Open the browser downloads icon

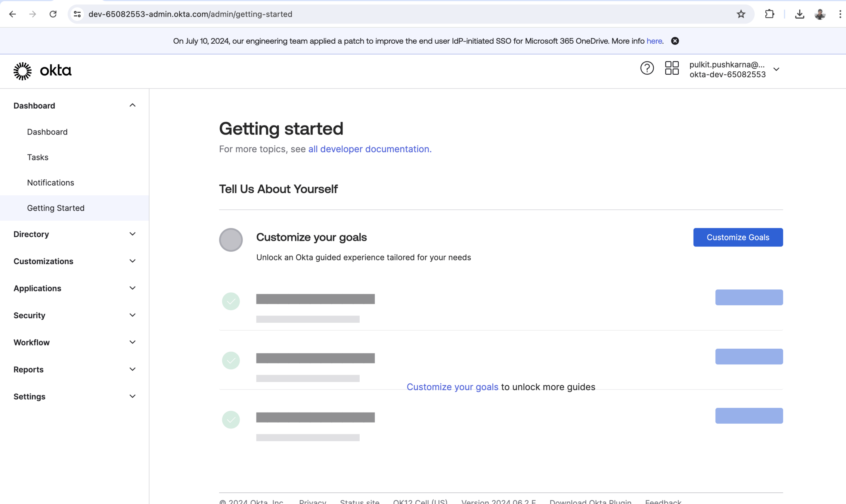799,14
